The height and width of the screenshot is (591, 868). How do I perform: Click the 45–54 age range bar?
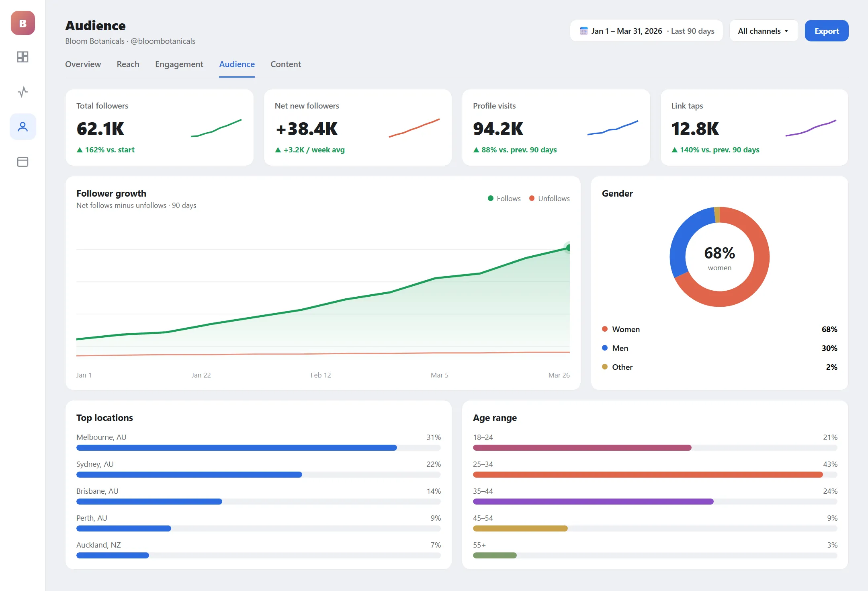click(655, 529)
